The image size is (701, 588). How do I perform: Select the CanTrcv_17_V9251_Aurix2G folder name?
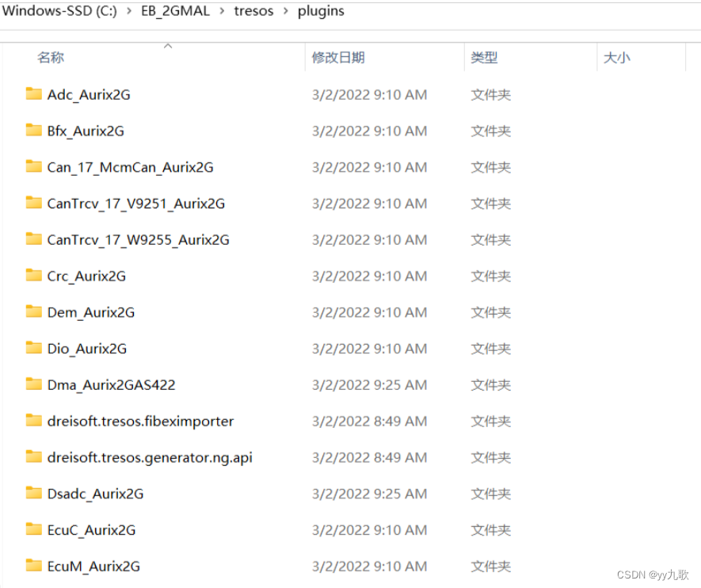[x=136, y=204]
